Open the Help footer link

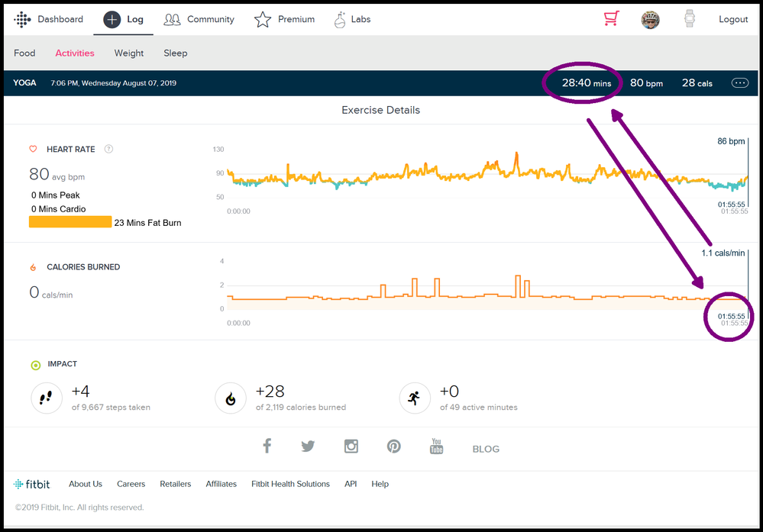pos(380,484)
